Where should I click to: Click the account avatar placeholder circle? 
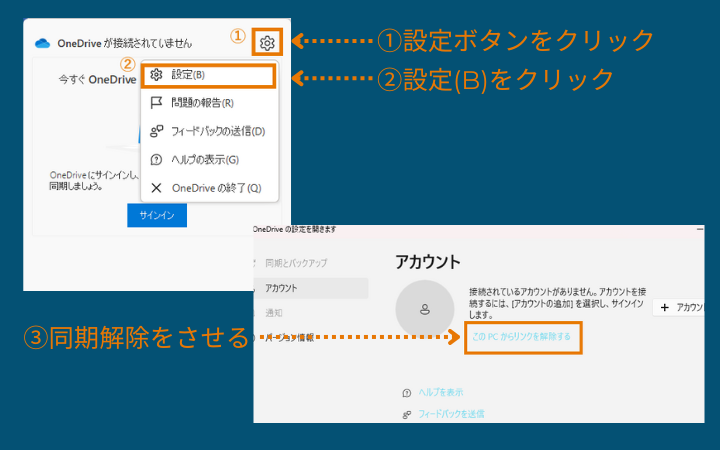pos(425,309)
